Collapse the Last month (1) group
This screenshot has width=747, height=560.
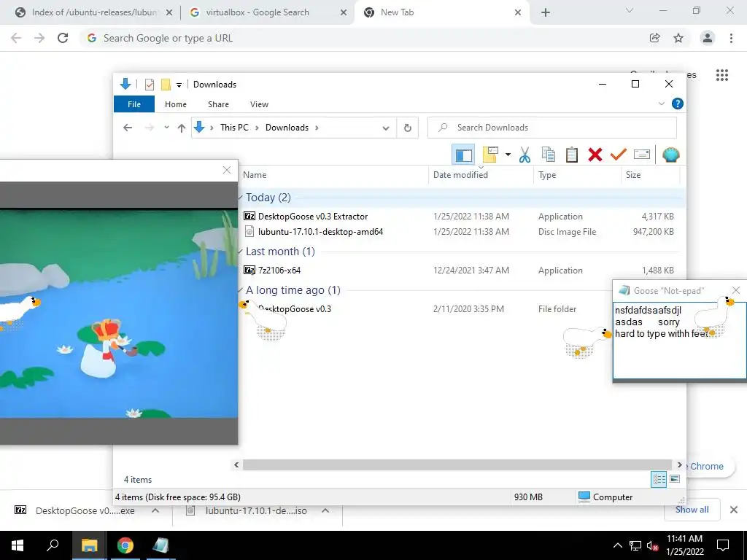tap(241, 251)
